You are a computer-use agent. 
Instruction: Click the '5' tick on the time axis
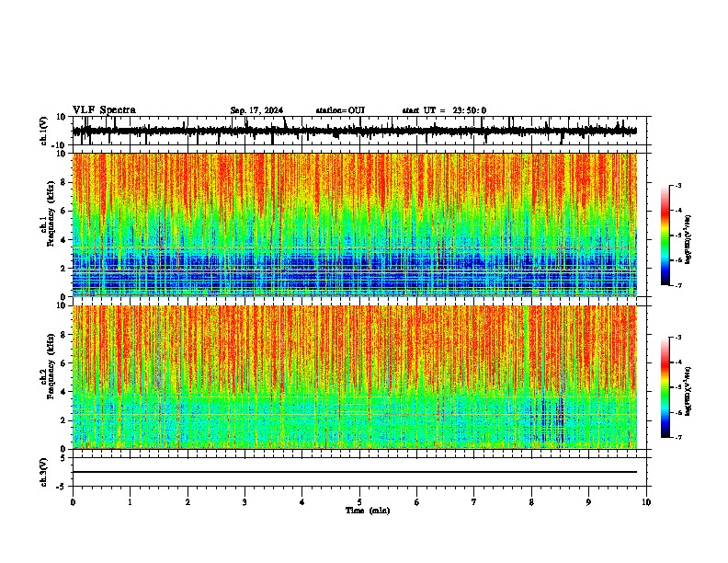pyautogui.click(x=359, y=502)
